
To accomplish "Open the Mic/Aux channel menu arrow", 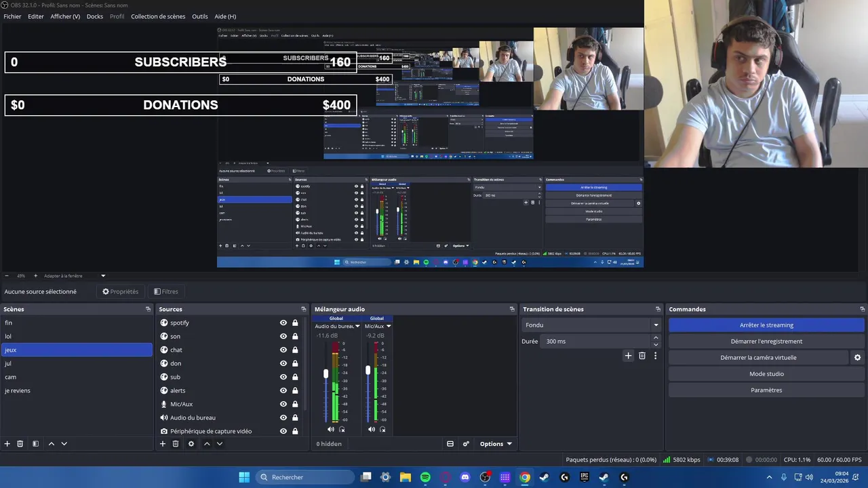I will [389, 326].
